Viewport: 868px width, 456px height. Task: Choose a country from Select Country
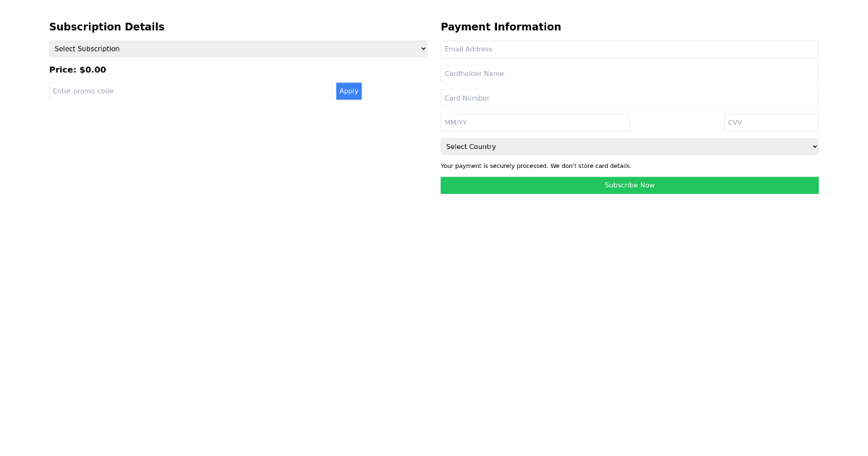click(629, 146)
